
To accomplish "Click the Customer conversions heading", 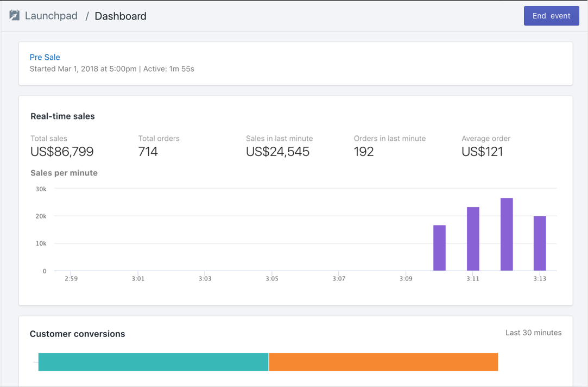I will point(77,334).
